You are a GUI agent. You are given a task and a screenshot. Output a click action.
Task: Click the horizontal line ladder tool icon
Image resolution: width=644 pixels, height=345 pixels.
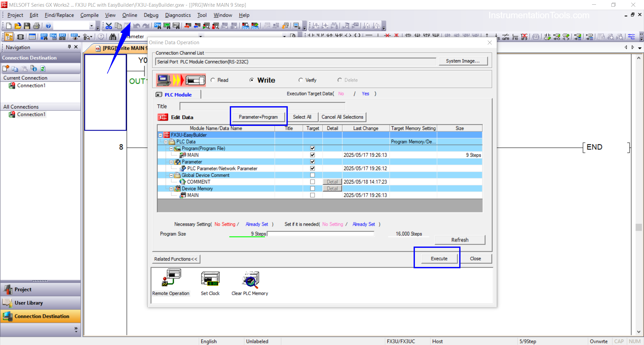(369, 36)
